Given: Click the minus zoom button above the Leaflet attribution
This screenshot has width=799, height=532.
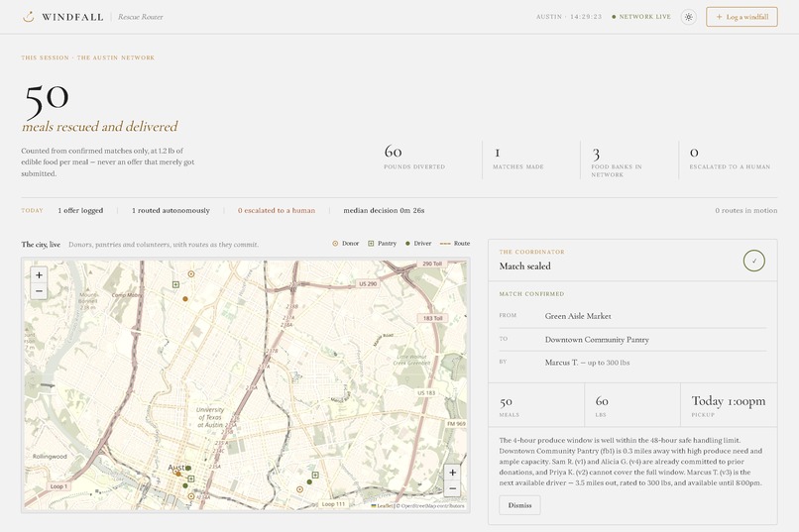Looking at the screenshot, I should 452,488.
